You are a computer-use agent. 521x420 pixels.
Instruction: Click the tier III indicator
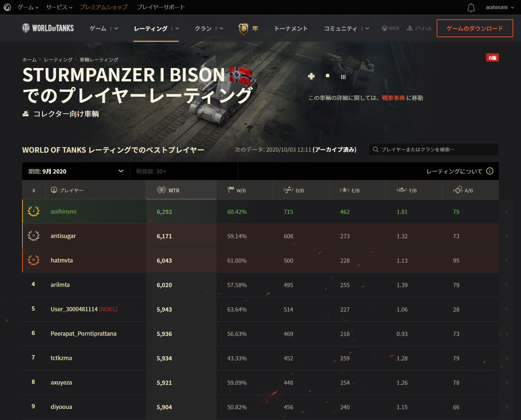click(x=343, y=77)
